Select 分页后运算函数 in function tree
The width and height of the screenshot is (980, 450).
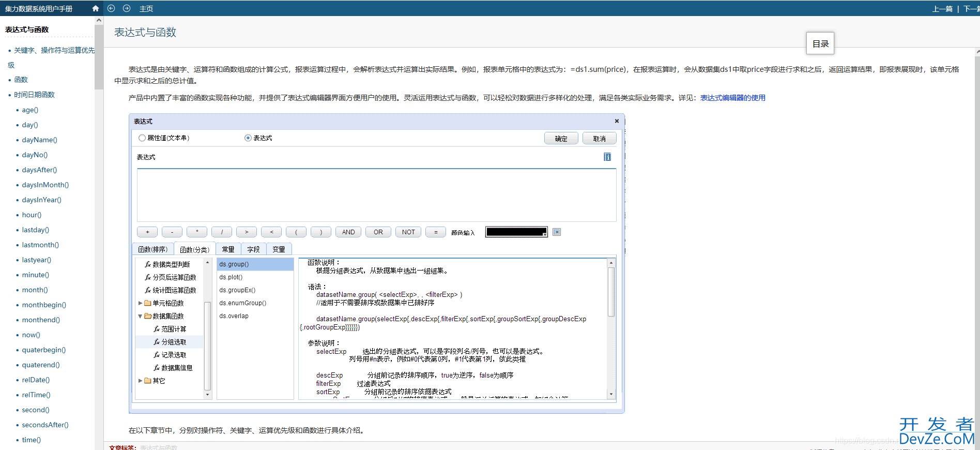tap(174, 277)
